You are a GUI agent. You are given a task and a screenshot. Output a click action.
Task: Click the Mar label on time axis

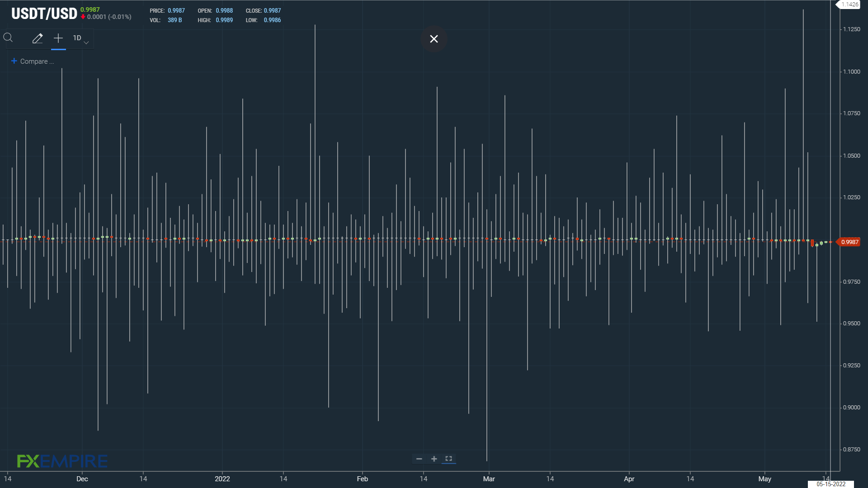pyautogui.click(x=489, y=479)
